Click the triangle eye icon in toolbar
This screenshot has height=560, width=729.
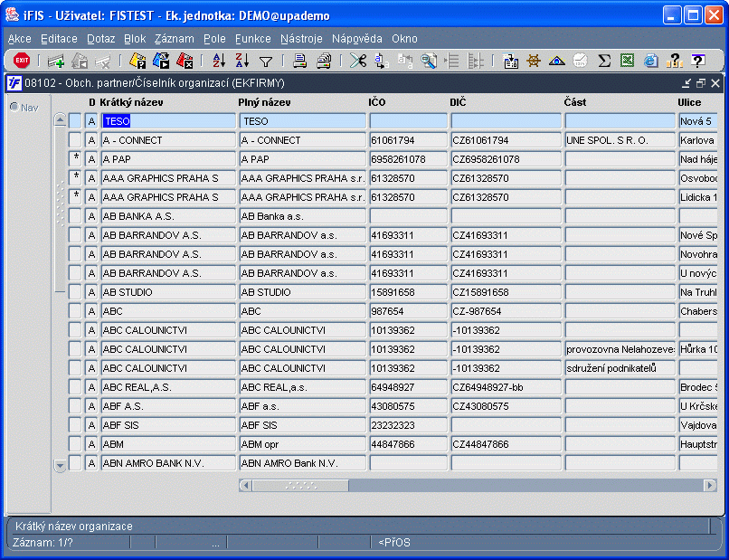point(557,61)
